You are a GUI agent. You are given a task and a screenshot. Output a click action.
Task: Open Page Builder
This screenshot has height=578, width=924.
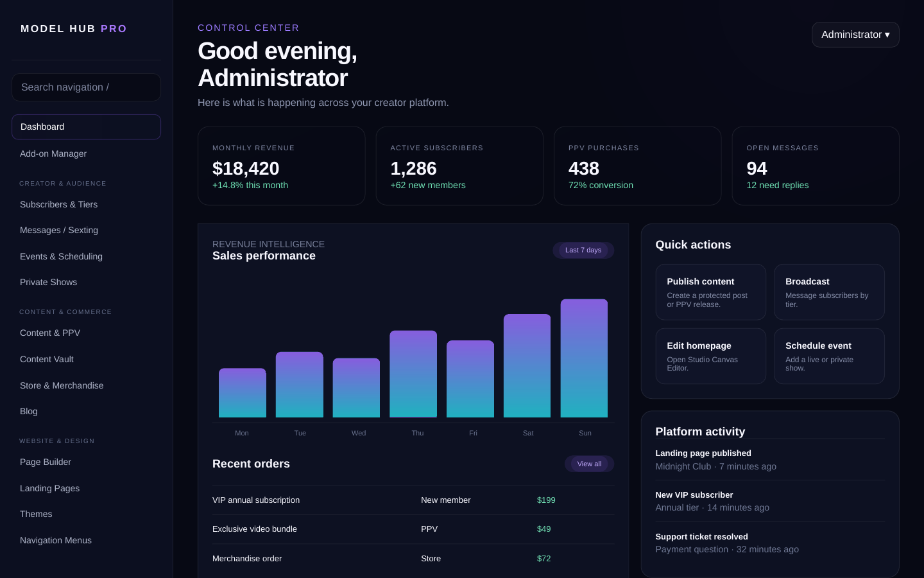tap(86, 462)
